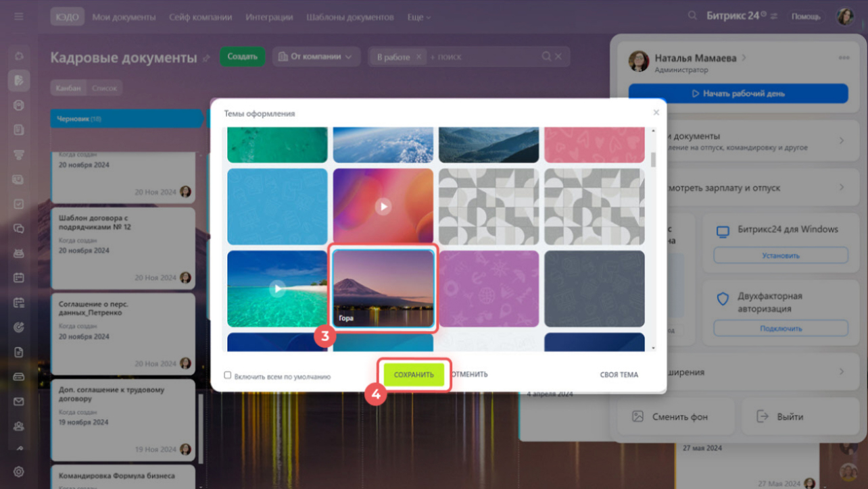Expand the documents row chevron in the profile panel
The image size is (868, 489).
point(842,140)
